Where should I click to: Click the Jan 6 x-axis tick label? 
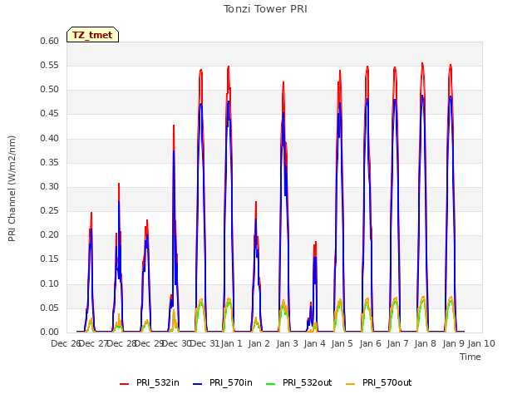coord(370,343)
